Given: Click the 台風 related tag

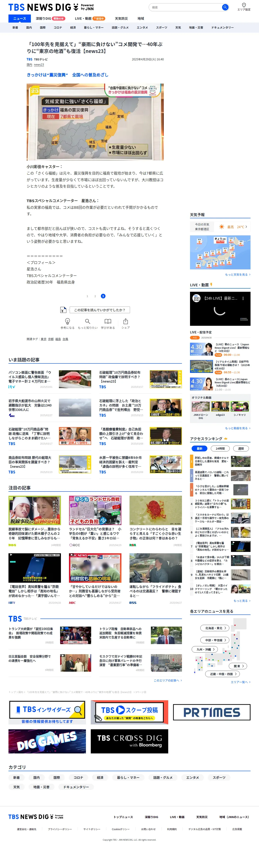Looking at the screenshot, I should point(65,339).
